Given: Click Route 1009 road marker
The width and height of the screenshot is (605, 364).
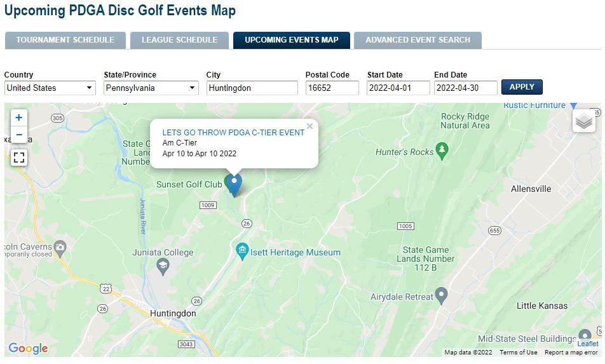Looking at the screenshot, I should coord(208,205).
